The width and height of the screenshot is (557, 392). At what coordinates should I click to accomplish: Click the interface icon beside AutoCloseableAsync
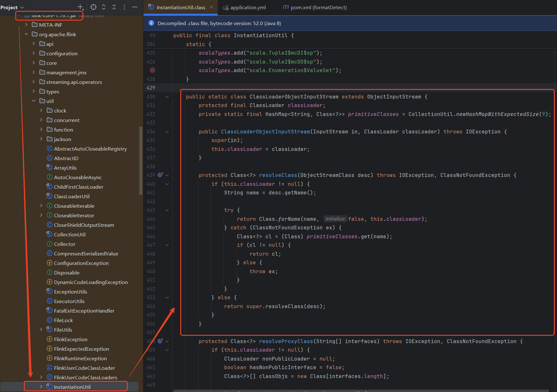[x=50, y=177]
